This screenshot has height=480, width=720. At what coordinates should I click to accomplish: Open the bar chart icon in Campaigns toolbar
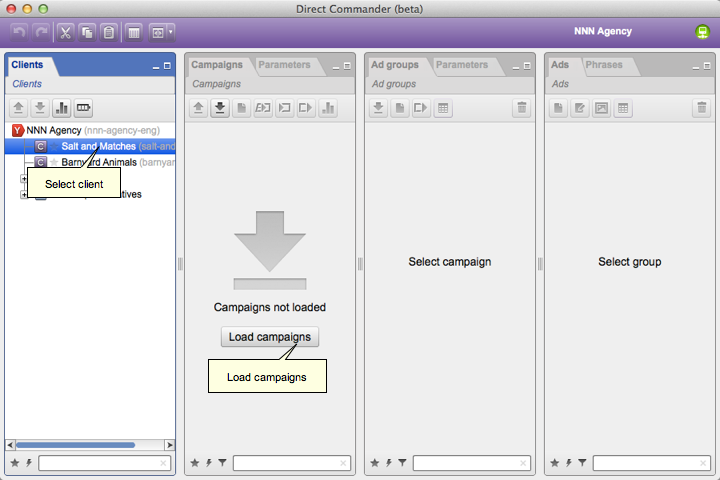328,108
